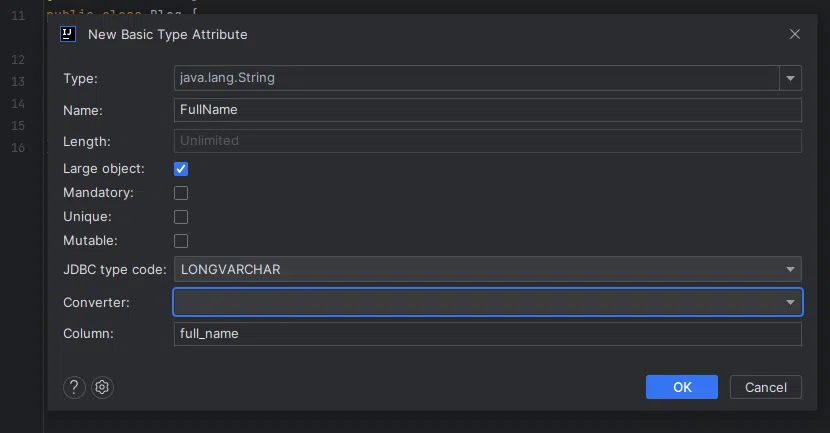Click the LONGVARCHAR selected value
Image resolution: width=830 pixels, height=433 pixels.
coord(230,269)
